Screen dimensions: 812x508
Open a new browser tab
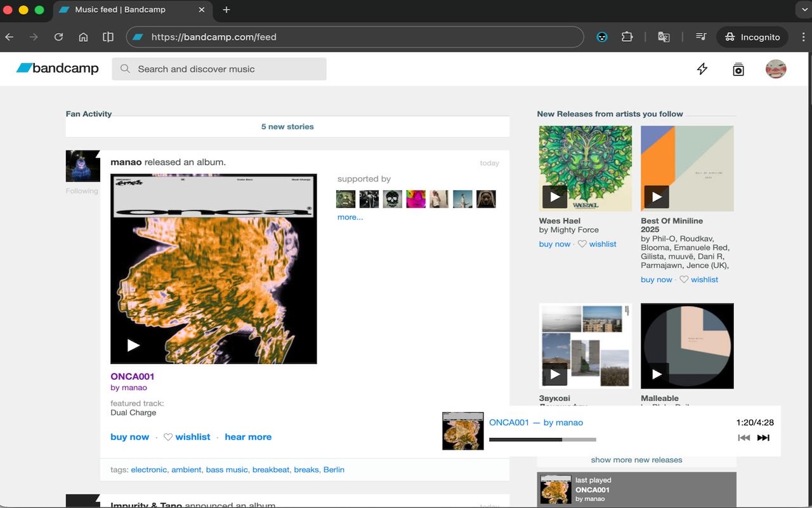(226, 10)
